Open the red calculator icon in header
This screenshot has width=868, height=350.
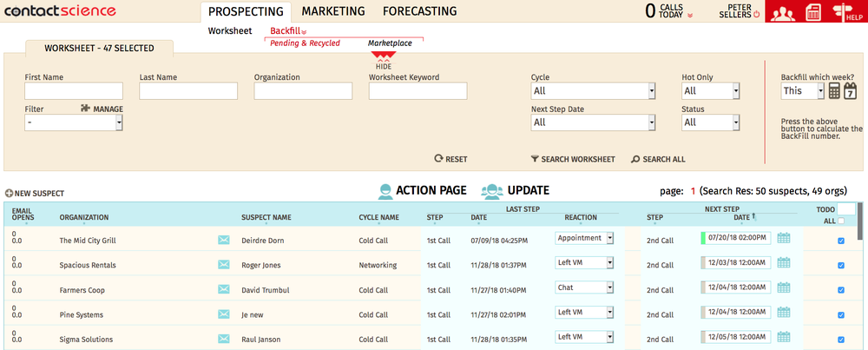(812, 12)
